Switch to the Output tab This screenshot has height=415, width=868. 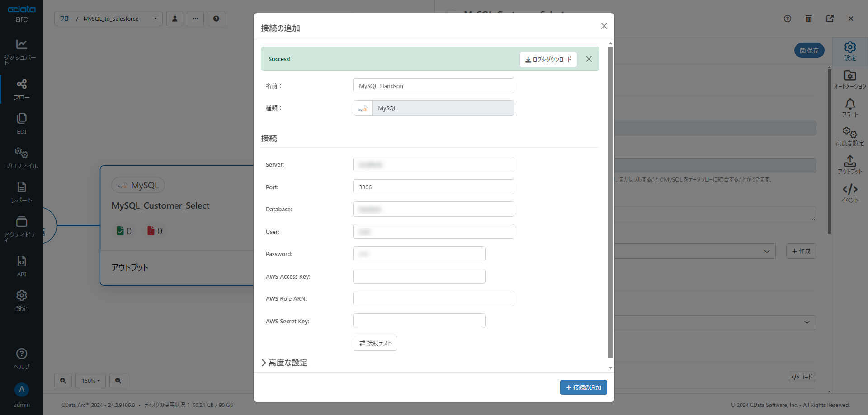[850, 165]
